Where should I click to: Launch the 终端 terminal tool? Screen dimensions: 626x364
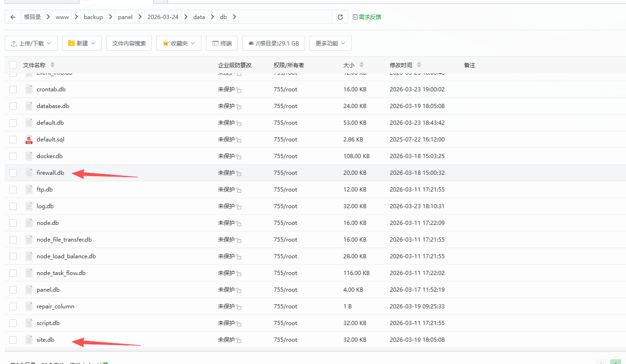(221, 43)
